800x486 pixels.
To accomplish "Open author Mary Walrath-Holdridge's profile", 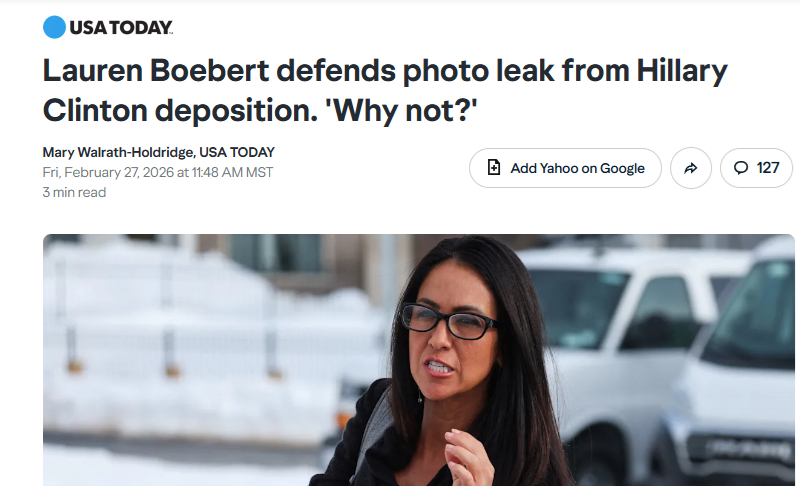I will 118,152.
